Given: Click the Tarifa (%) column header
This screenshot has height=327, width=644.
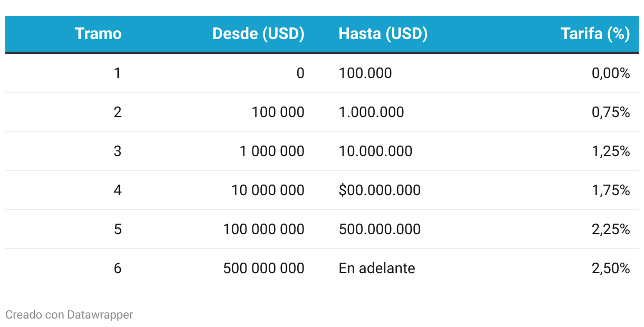Looking at the screenshot, I should (595, 34).
